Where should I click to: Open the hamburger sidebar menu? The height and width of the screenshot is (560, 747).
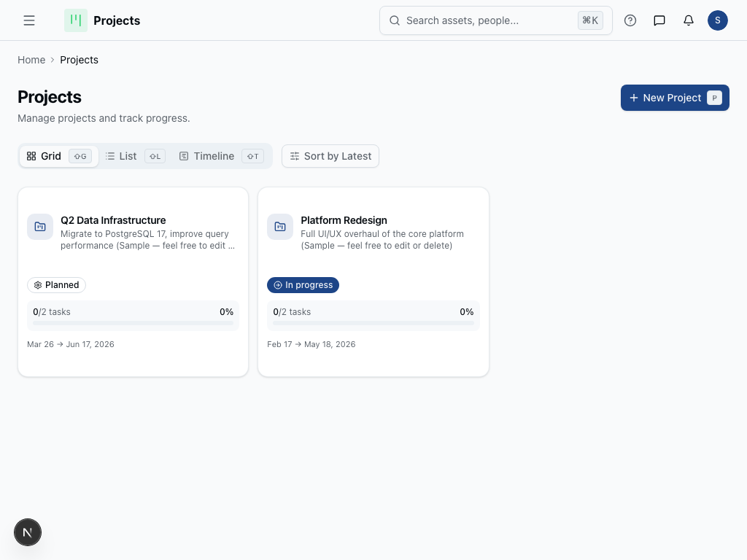coord(29,20)
